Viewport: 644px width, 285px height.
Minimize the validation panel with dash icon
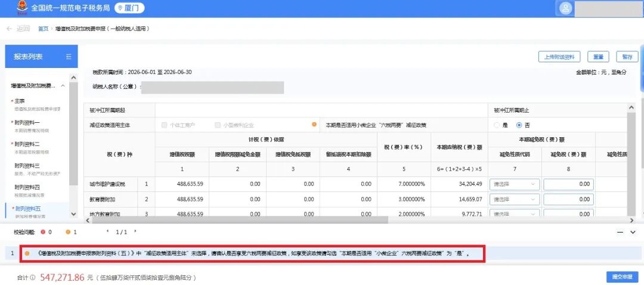(620, 233)
